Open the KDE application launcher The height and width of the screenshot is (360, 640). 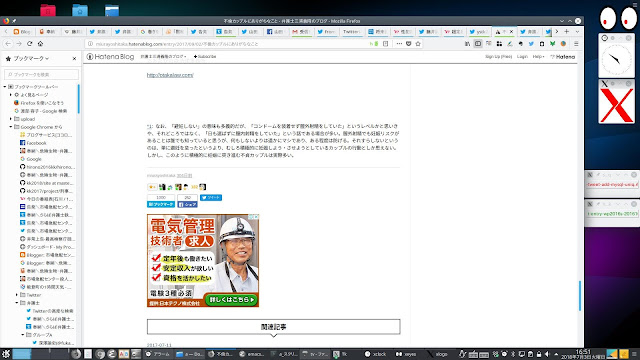click(x=6, y=354)
